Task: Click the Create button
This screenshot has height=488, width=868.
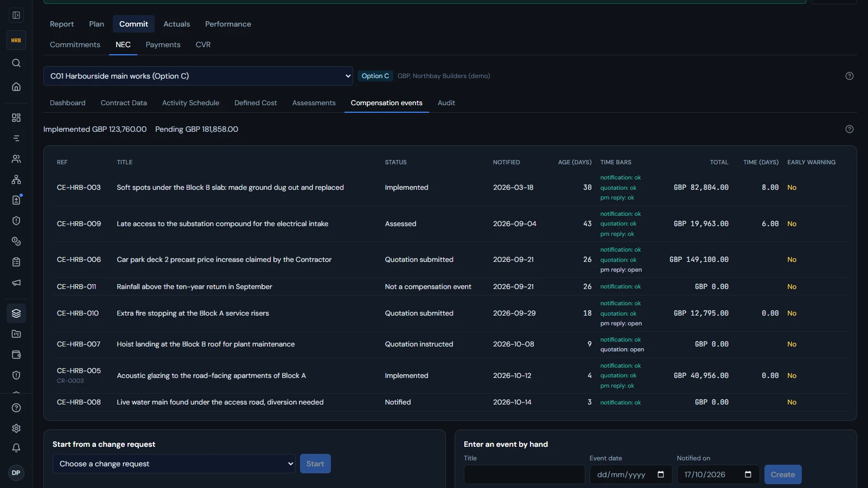Action: coord(783,474)
